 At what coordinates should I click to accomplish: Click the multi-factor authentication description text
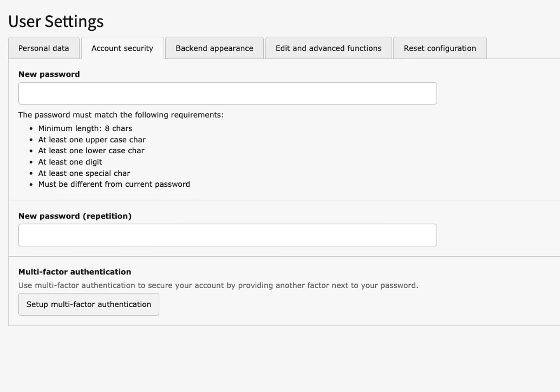pyautogui.click(x=218, y=285)
